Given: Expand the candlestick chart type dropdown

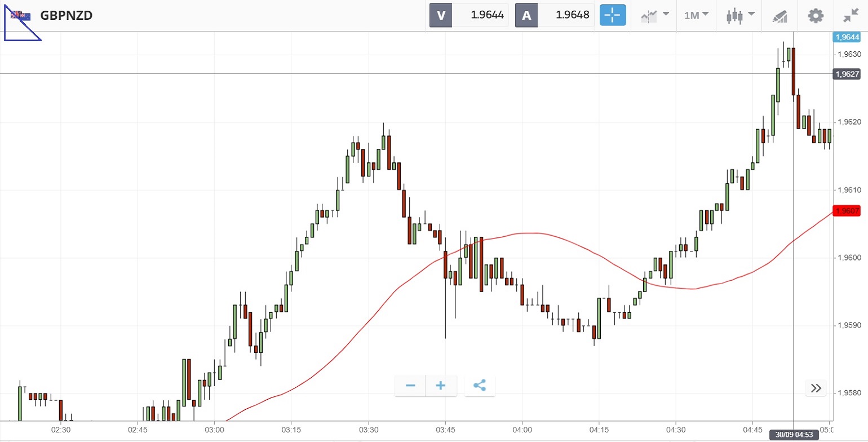Looking at the screenshot, I should (x=740, y=15).
